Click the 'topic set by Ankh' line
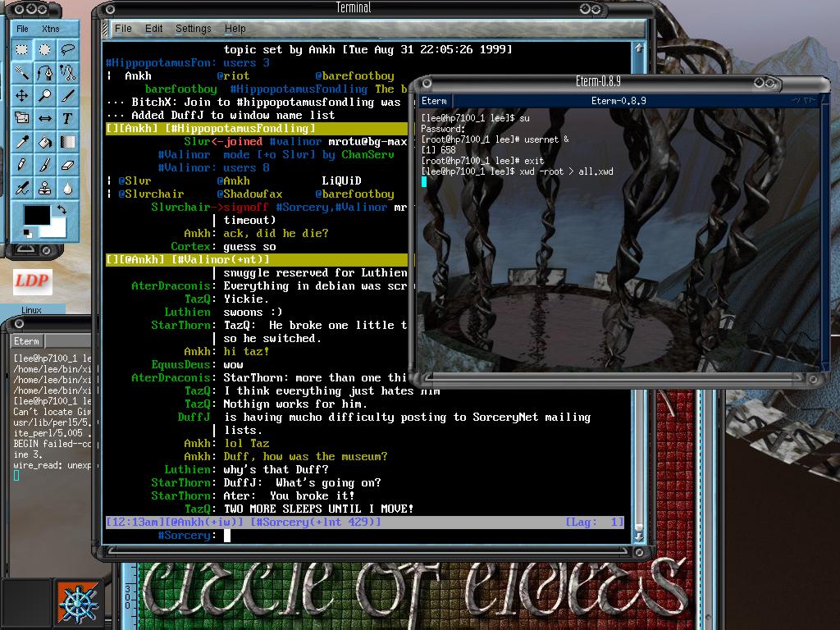Screen dimensions: 840x630 (x=368, y=49)
